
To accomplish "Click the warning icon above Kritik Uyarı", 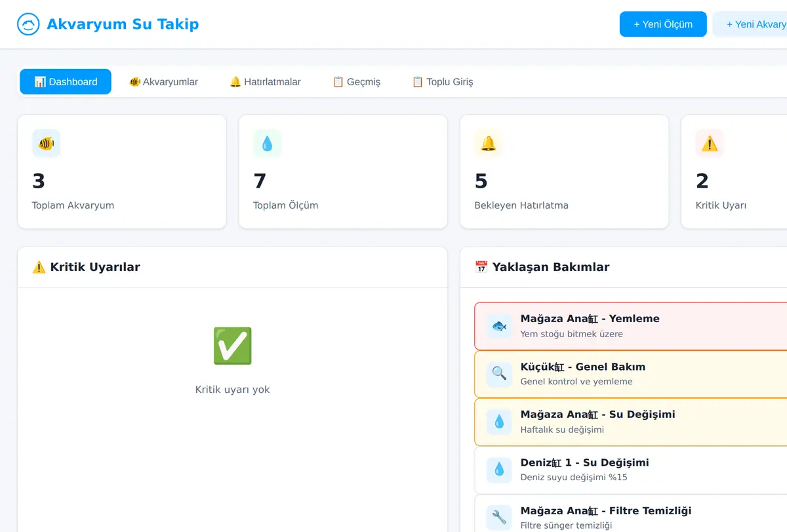I will (710, 143).
